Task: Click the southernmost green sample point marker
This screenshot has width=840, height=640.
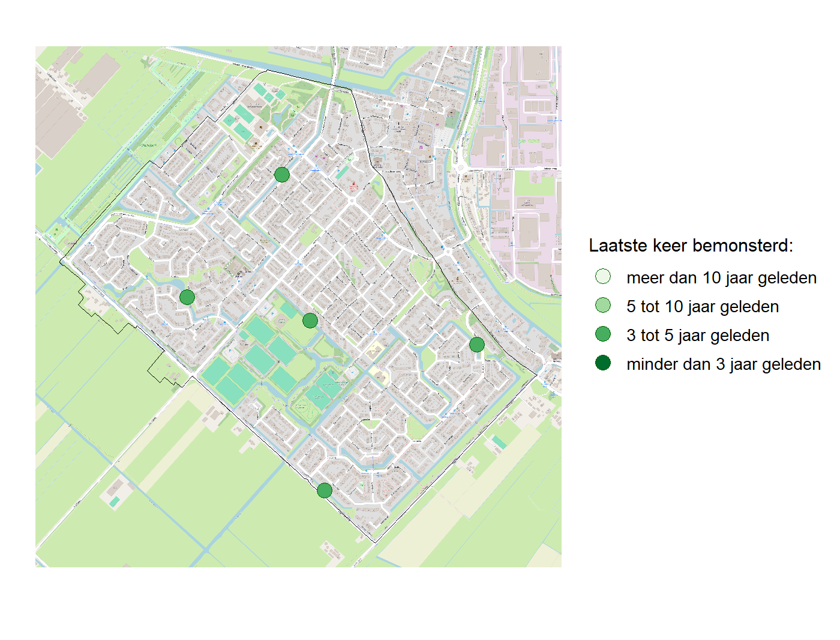Action: click(x=325, y=491)
